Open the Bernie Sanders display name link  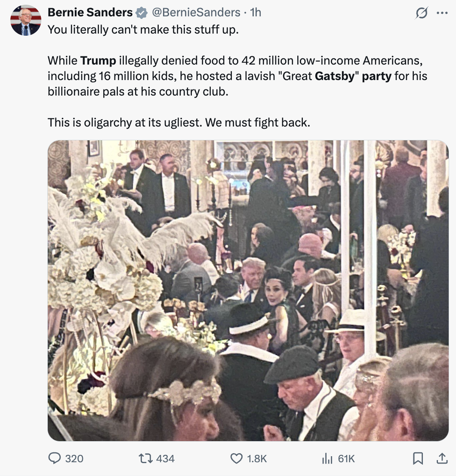coord(90,12)
